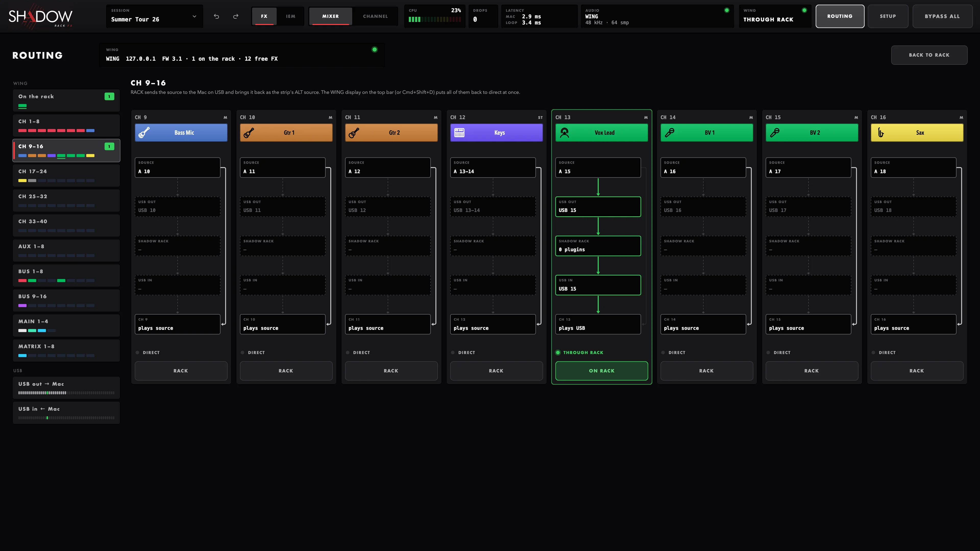
Task: Toggle RACK for CH 14 BV 1
Action: point(707,371)
